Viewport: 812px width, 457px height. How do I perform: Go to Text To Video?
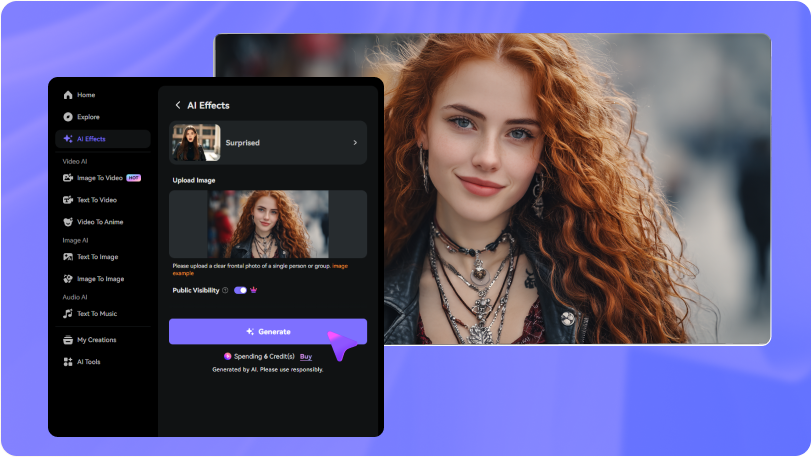point(103,199)
